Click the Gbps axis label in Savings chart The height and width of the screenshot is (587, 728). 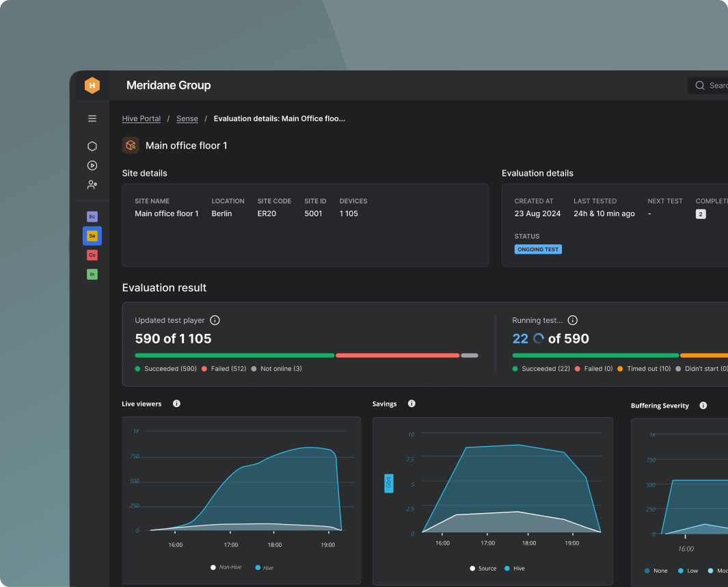388,484
